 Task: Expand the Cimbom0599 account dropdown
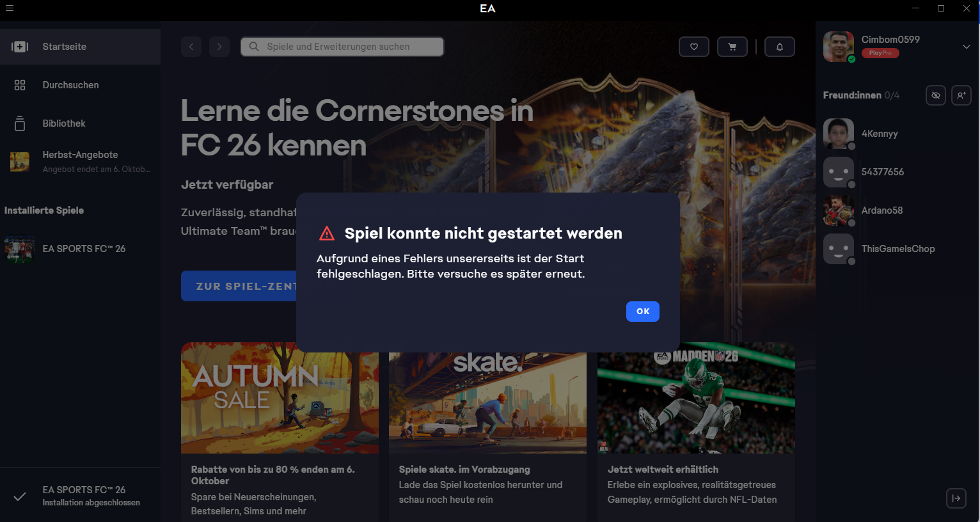[x=966, y=47]
